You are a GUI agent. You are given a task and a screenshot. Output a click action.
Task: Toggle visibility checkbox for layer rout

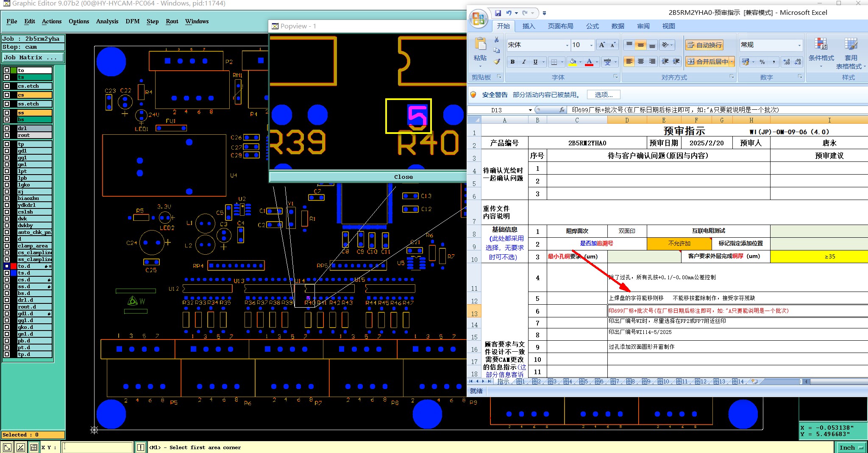coord(7,135)
